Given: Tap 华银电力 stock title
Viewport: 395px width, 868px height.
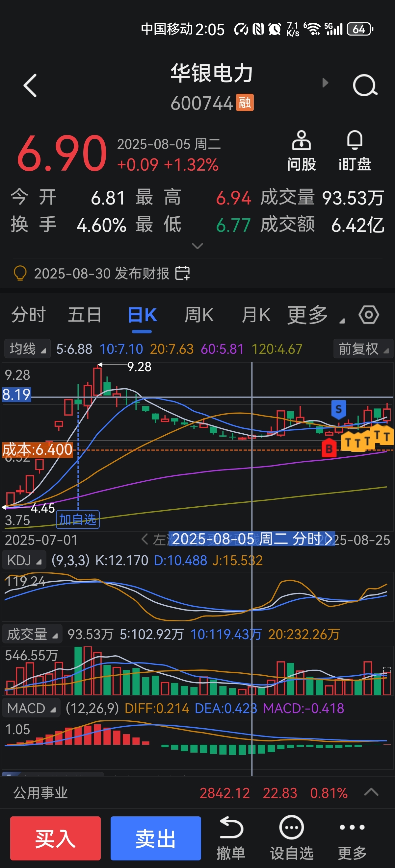Looking at the screenshot, I should pos(212,73).
